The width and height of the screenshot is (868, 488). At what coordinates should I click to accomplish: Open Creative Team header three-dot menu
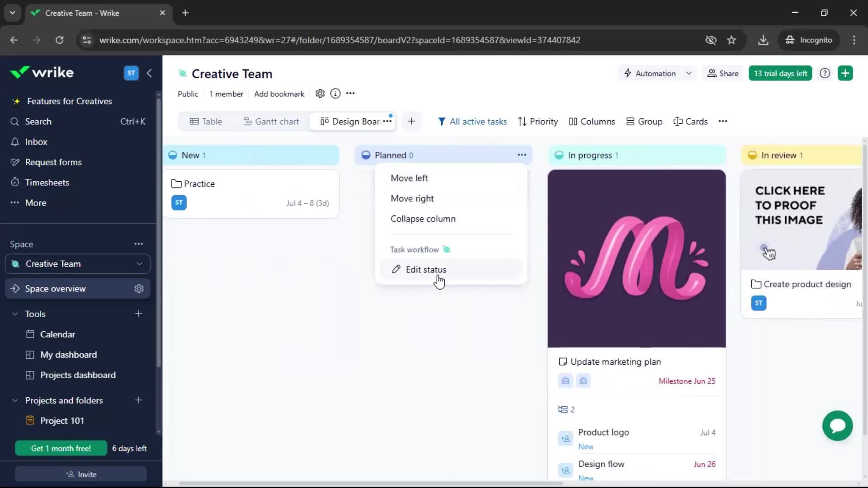(x=350, y=94)
